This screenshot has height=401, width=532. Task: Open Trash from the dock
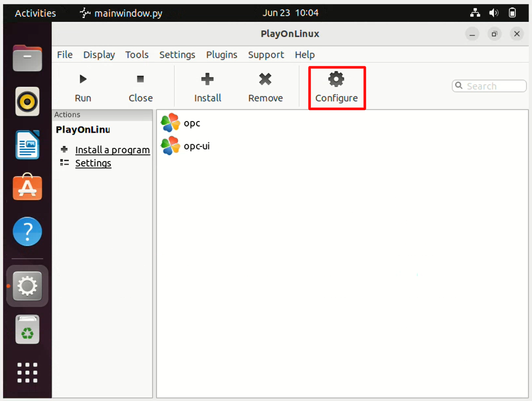pyautogui.click(x=27, y=330)
